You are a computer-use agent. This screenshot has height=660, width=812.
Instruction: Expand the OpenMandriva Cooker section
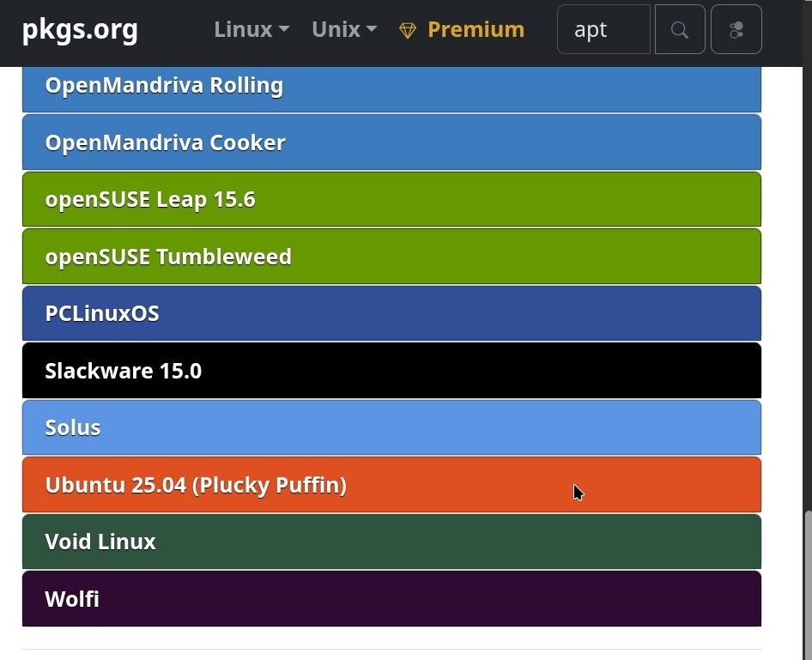click(x=391, y=142)
